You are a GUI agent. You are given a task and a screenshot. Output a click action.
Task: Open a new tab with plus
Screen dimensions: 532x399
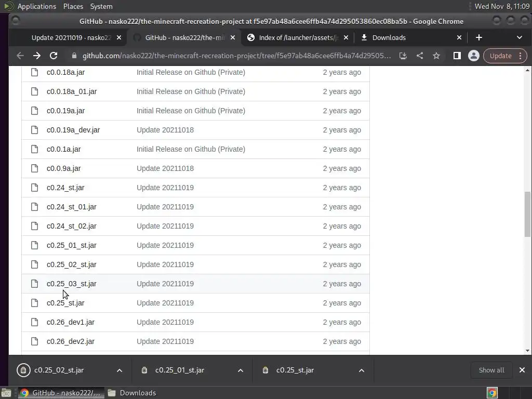tap(478, 37)
